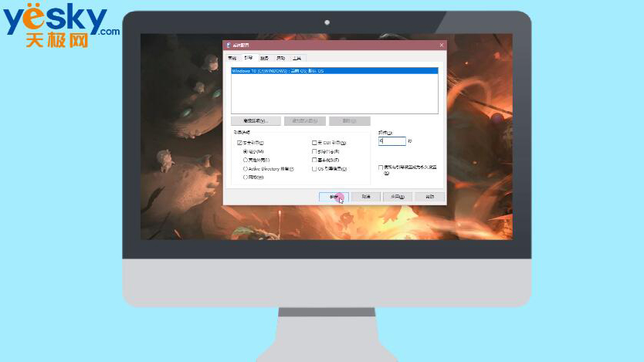644x362 pixels.
Task: Click the 帮助 (Help) button
Action: pos(429,197)
